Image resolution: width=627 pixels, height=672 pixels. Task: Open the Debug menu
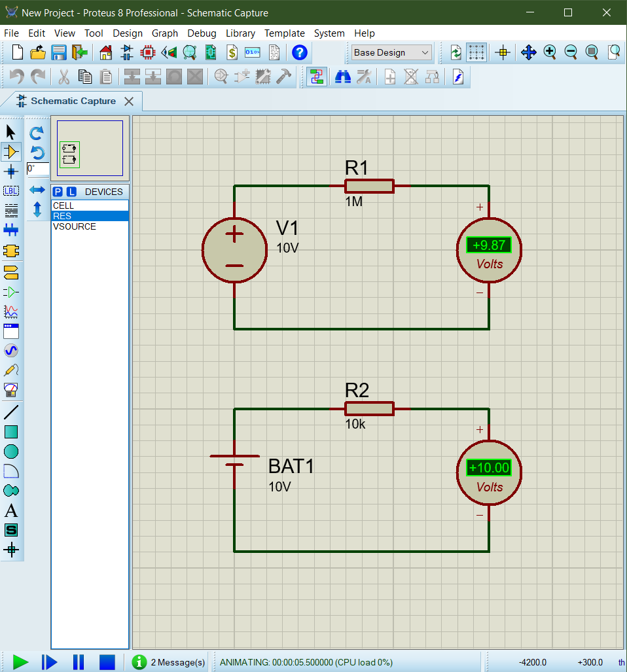(x=202, y=33)
